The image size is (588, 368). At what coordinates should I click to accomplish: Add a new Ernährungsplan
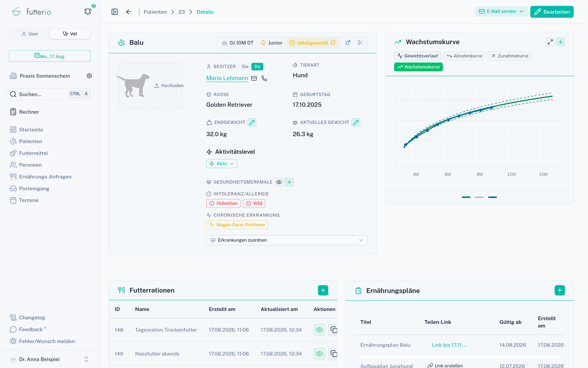tap(560, 290)
